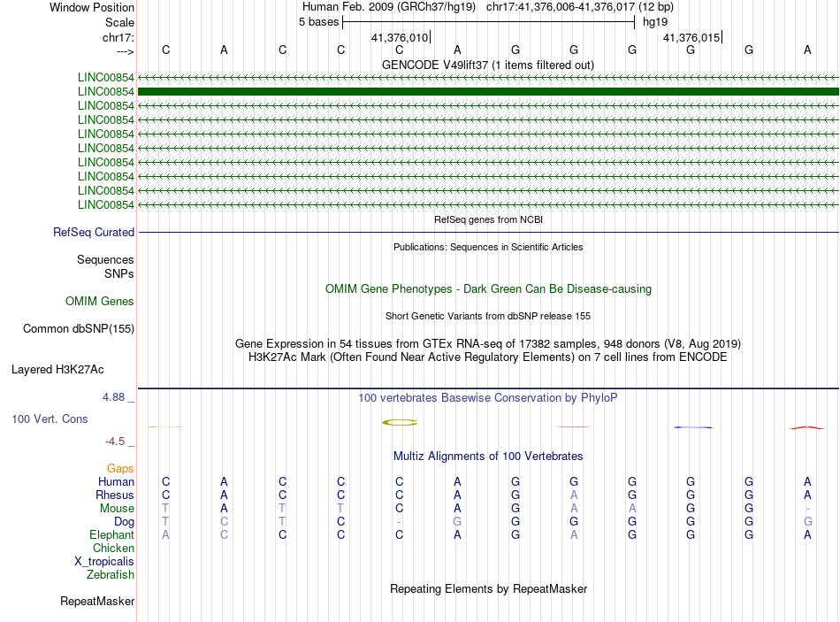840x622 pixels.
Task: Click the gap dash in the Mouse alignment row
Action: 807,509
